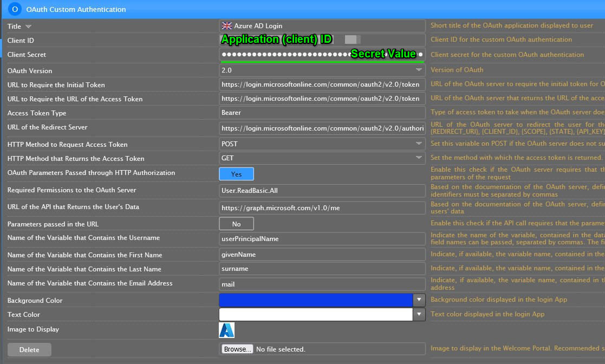605x364 pixels.
Task: Click the Title field with Azure AD Login
Action: (x=322, y=26)
